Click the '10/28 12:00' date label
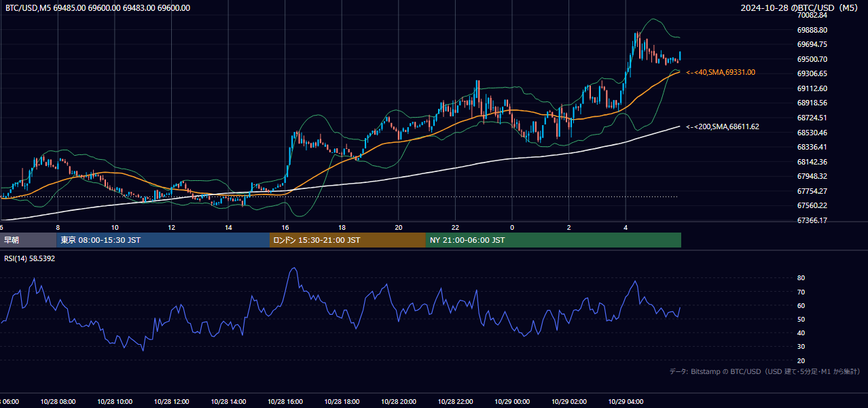The width and height of the screenshot is (868, 408). (x=171, y=401)
